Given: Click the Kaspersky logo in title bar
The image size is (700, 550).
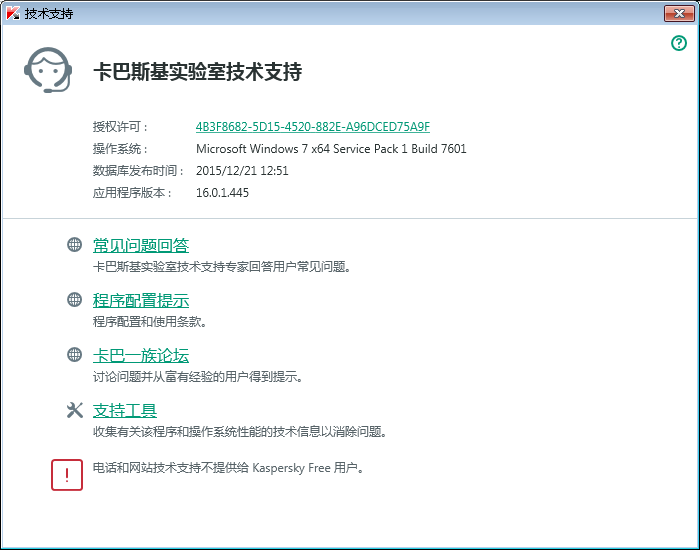Looking at the screenshot, I should [x=13, y=13].
